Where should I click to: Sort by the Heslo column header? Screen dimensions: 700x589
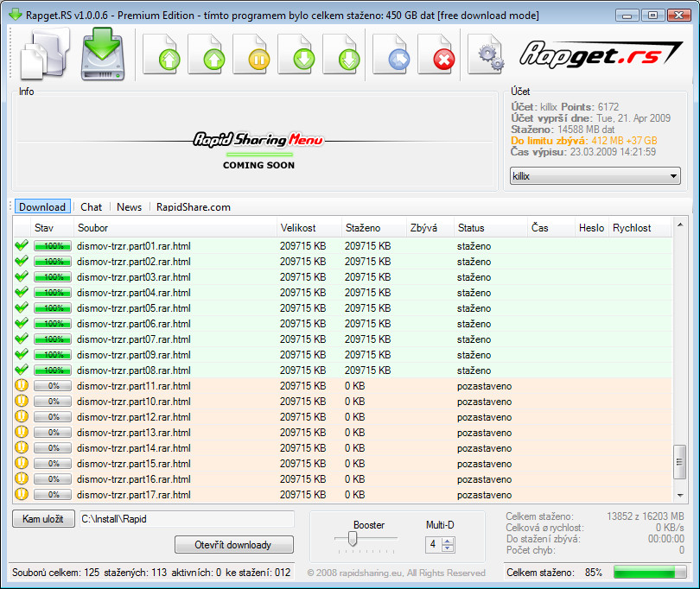[x=591, y=228]
